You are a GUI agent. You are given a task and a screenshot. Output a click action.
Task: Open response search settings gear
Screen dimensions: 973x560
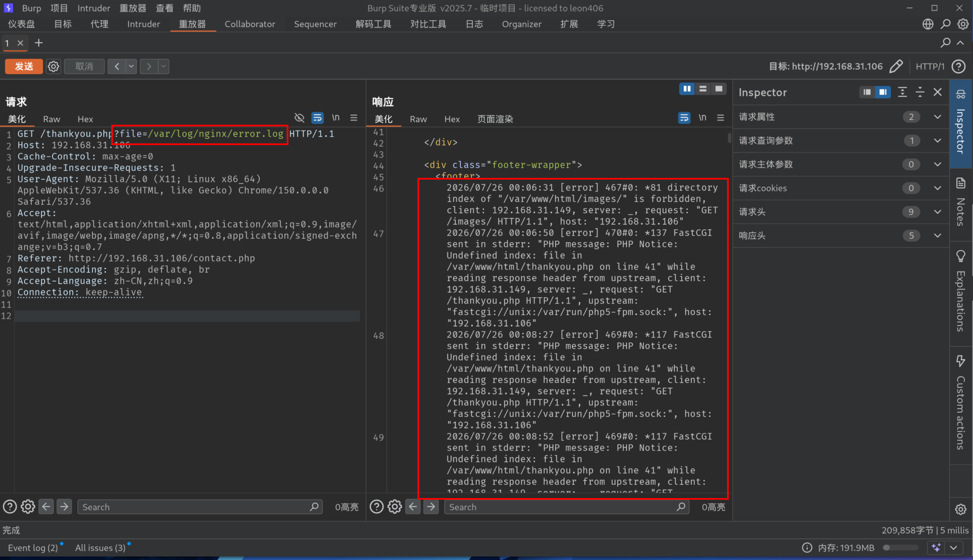tap(394, 507)
